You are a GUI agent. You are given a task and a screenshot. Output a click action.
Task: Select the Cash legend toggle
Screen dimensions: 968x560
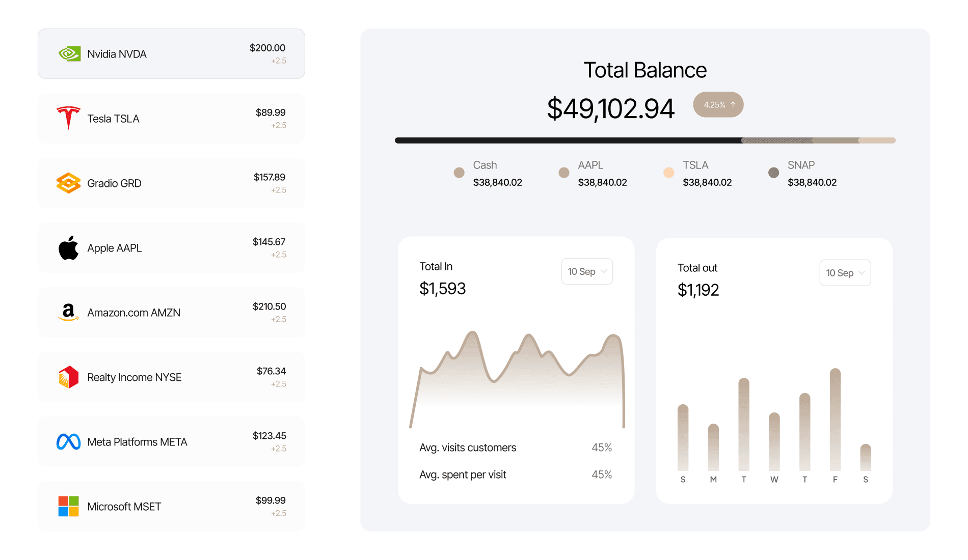coord(459,173)
